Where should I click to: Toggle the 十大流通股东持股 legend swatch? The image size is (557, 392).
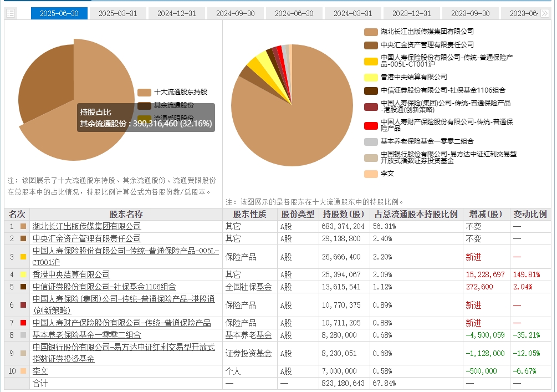[144, 93]
